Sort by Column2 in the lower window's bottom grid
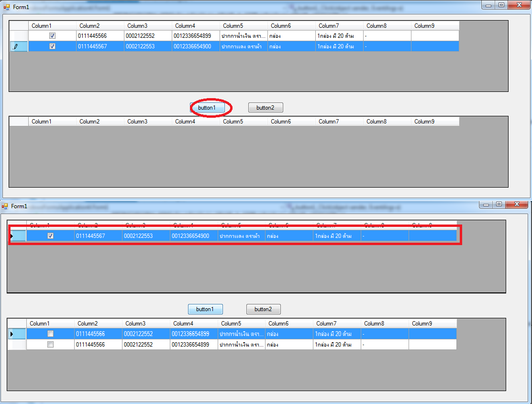Viewport: 532px width, 404px height. (98, 324)
